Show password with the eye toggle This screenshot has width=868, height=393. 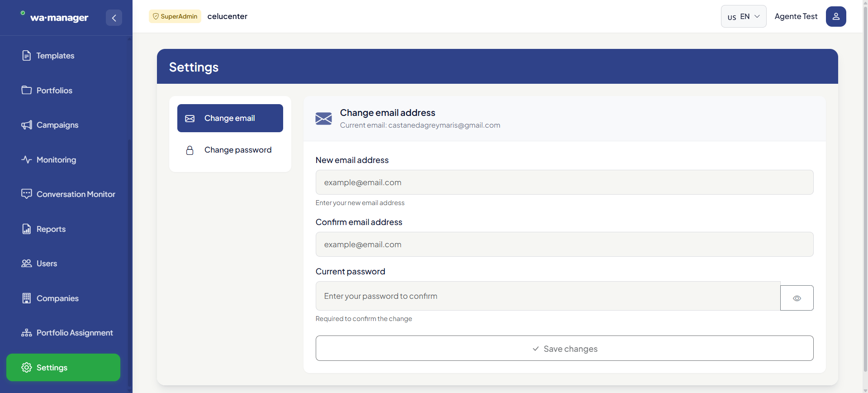(797, 298)
